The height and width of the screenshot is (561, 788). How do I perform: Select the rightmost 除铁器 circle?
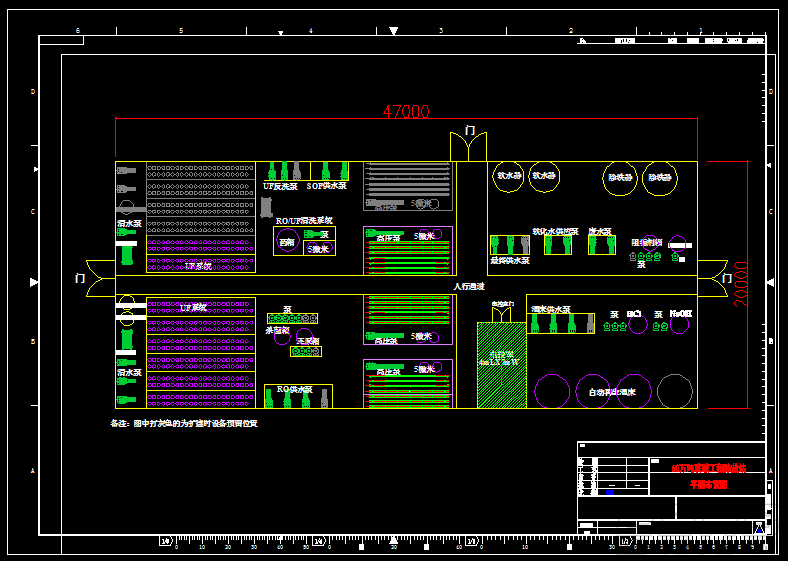(660, 178)
